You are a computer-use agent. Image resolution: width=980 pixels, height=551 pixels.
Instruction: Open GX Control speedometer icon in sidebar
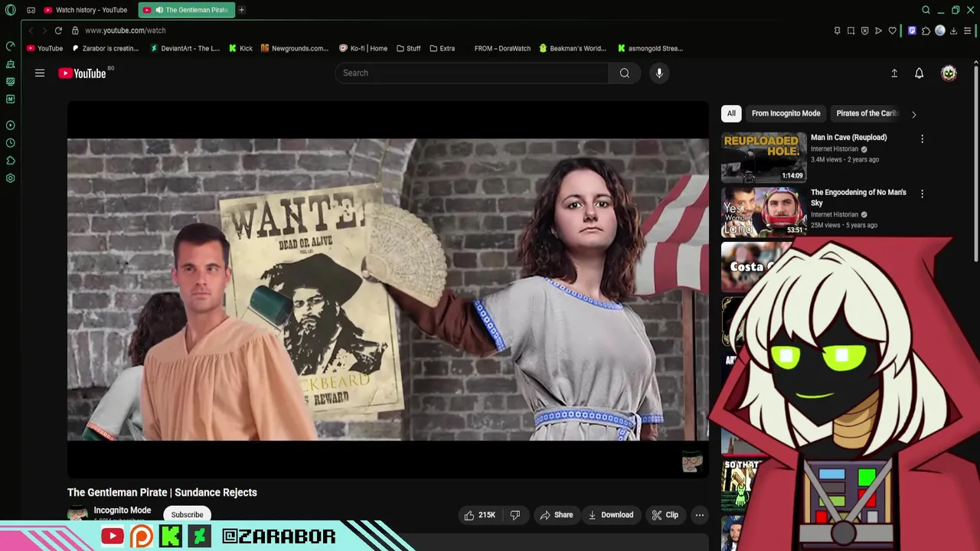[10, 46]
